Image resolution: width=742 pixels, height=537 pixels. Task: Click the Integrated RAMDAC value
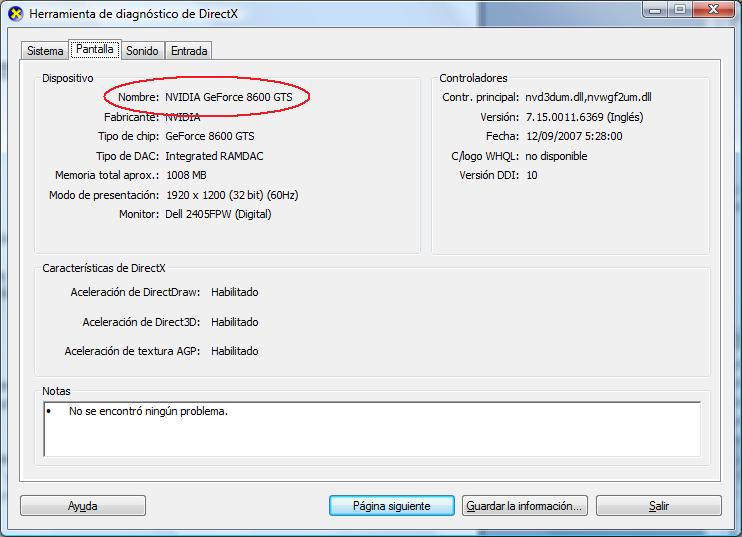[214, 156]
